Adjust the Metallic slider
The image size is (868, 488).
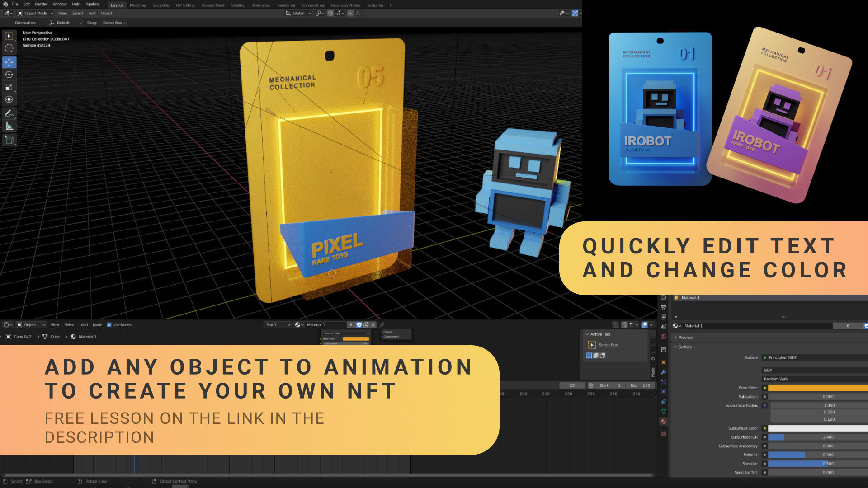(818, 455)
